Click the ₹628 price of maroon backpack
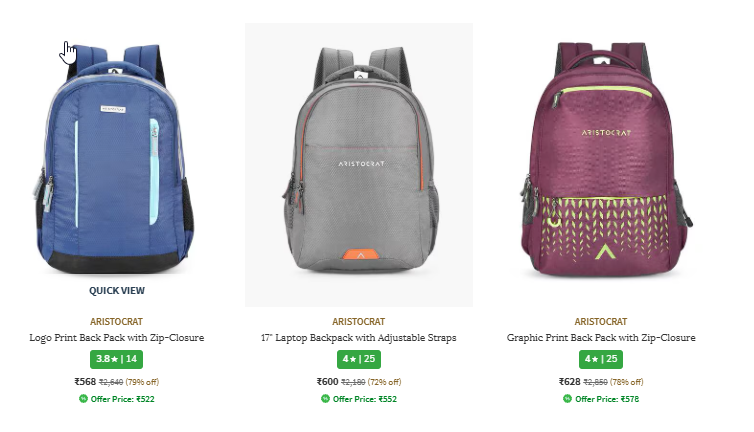Image resolution: width=754 pixels, height=432 pixels. coord(569,381)
